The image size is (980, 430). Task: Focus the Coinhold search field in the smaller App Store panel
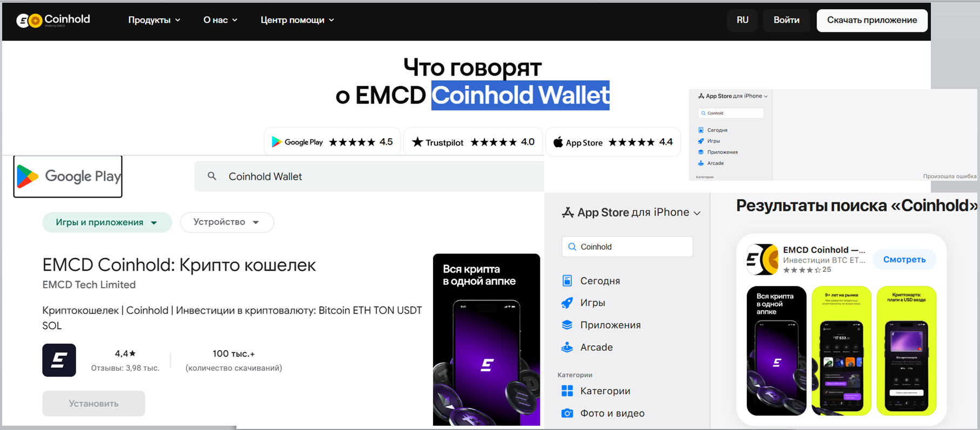tap(731, 113)
